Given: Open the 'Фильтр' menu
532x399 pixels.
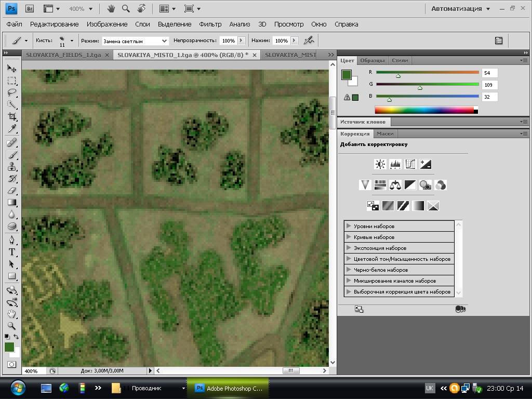Looking at the screenshot, I should (210, 24).
